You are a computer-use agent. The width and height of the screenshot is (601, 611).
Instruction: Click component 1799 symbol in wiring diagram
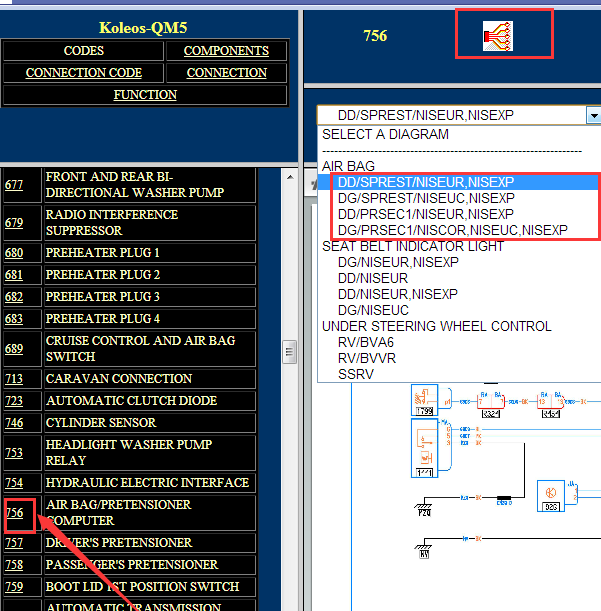click(x=424, y=400)
